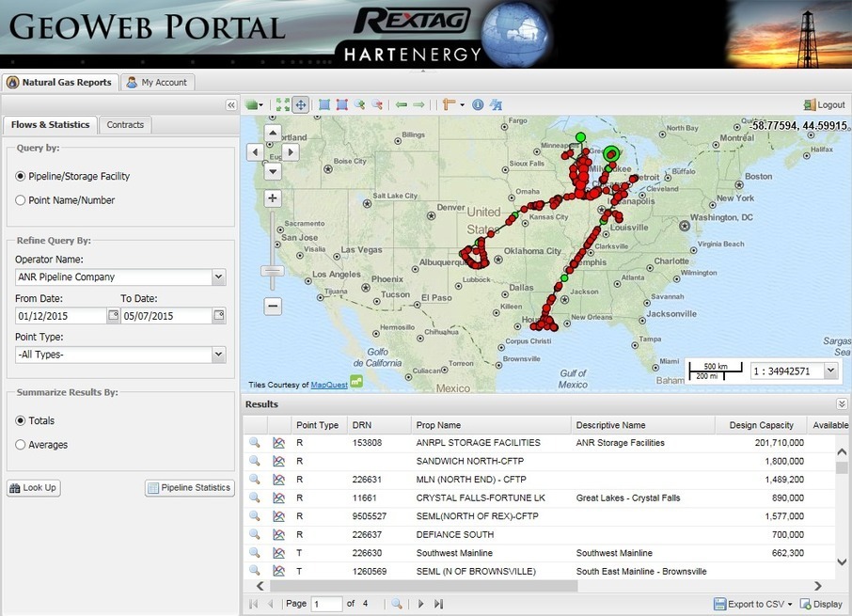Switch to Contracts tab
The width and height of the screenshot is (852, 616).
125,124
